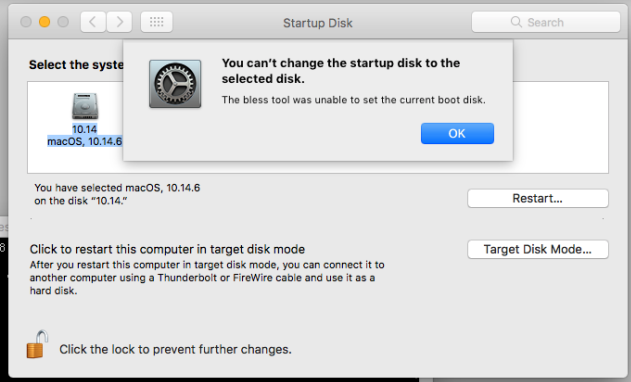Click the "You can't change the startup disk" heading
631x382 pixels.
tap(341, 71)
